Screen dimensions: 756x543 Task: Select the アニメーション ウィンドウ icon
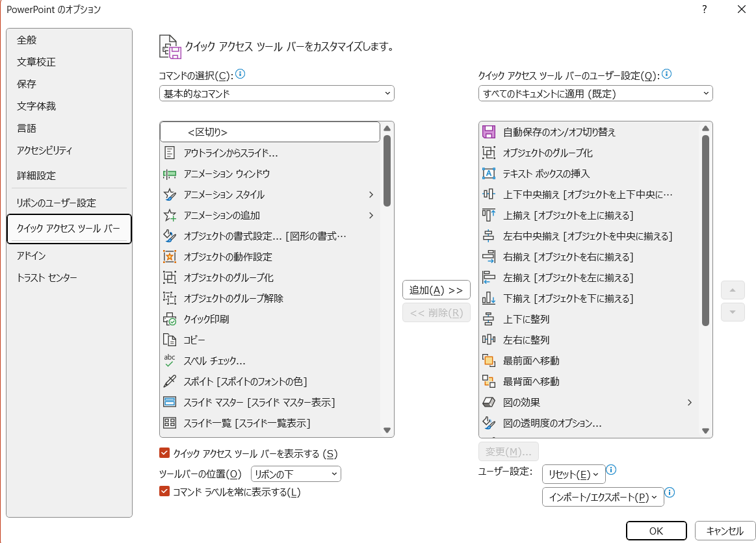pyautogui.click(x=169, y=173)
